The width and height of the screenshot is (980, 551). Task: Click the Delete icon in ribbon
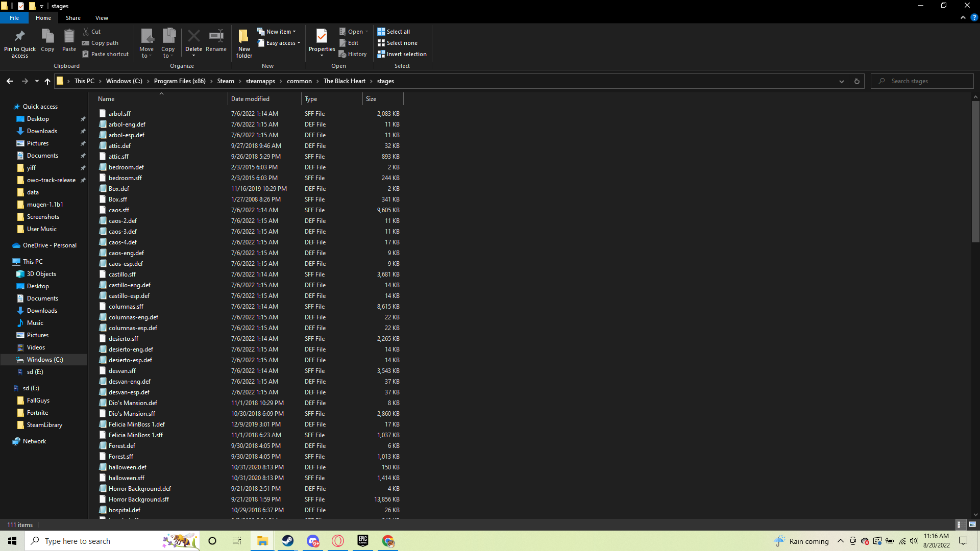pos(193,37)
